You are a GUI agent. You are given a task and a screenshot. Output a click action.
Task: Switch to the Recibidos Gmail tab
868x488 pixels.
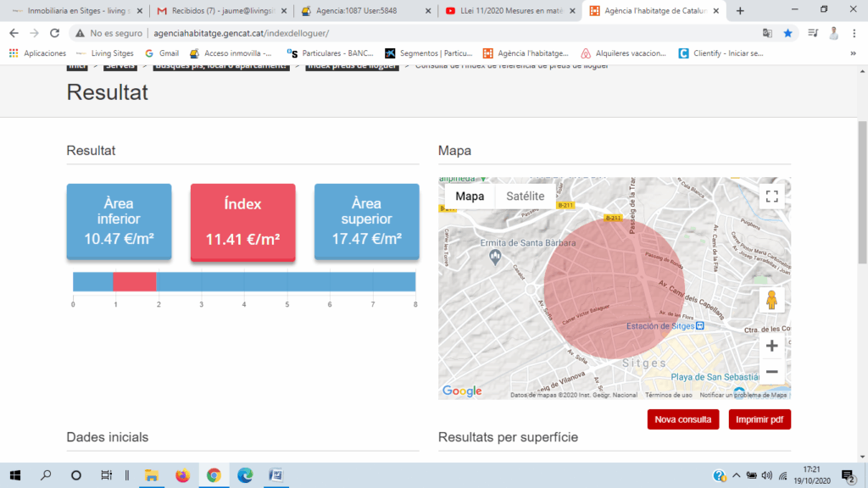click(x=220, y=11)
